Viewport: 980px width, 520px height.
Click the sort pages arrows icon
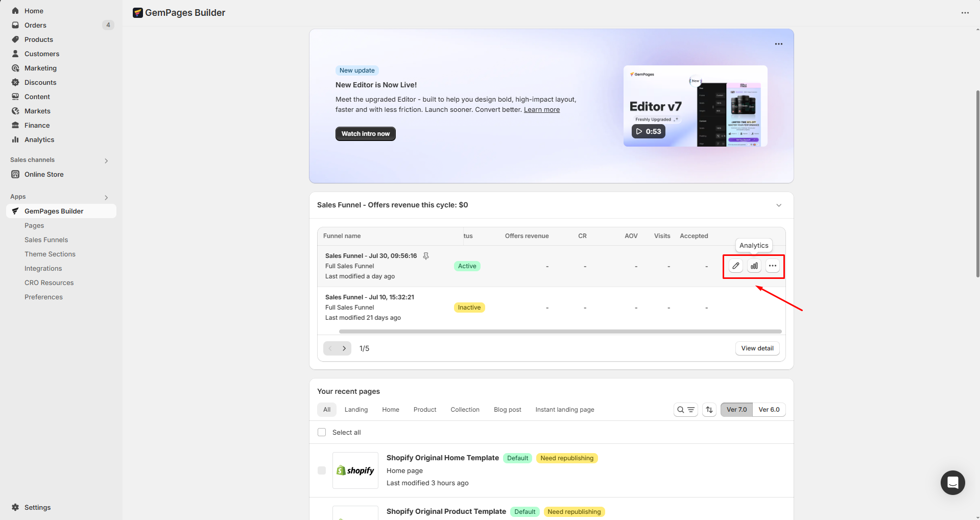(x=709, y=410)
